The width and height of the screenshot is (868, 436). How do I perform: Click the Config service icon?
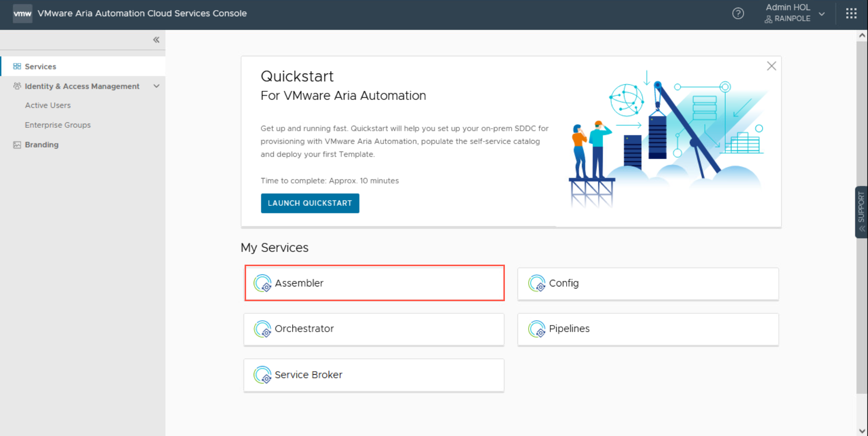536,283
